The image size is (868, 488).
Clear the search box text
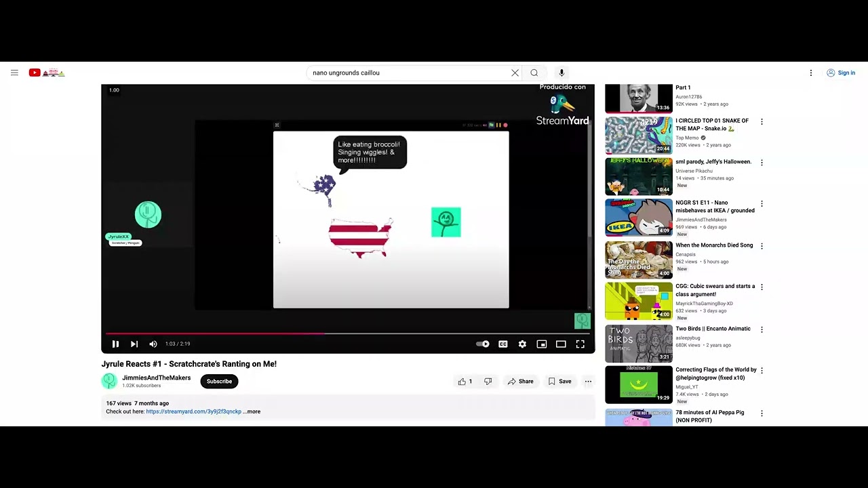click(515, 73)
